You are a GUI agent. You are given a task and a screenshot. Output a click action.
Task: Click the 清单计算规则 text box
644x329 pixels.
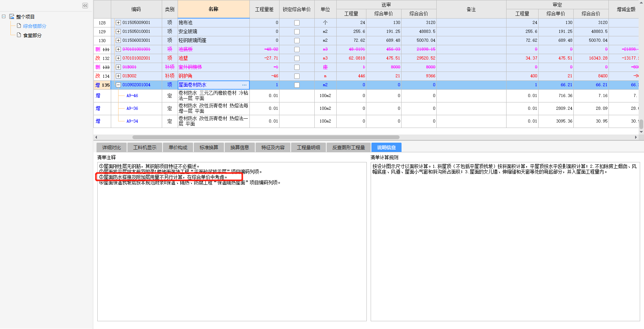(505, 242)
